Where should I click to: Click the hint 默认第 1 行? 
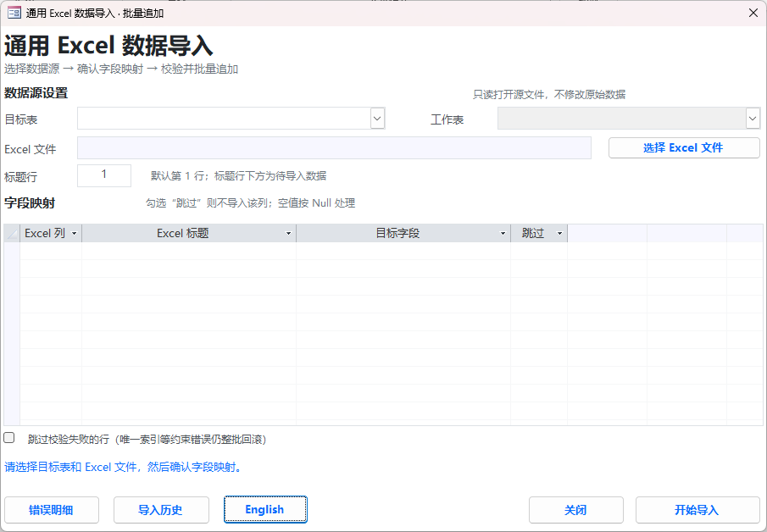coord(238,175)
